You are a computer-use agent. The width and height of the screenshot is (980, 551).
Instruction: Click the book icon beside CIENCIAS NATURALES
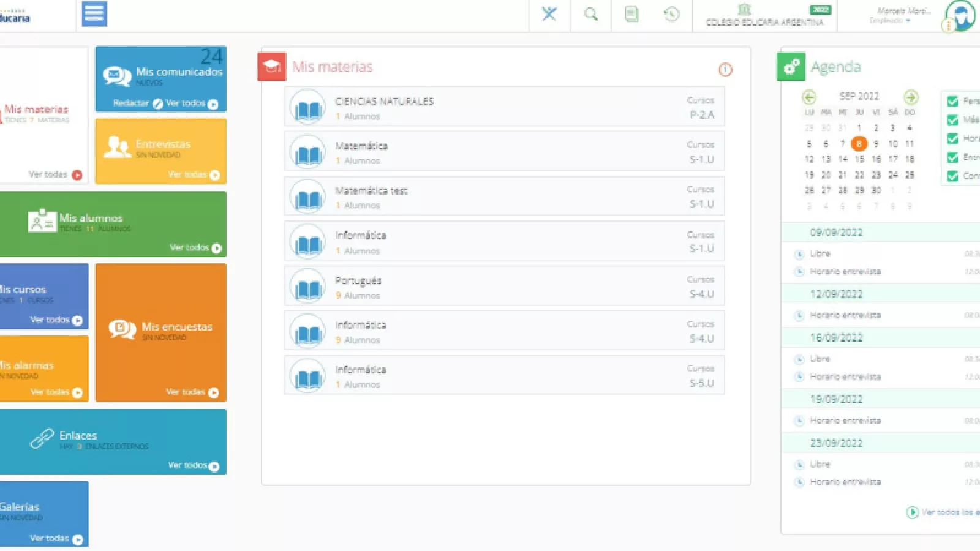coord(308,108)
